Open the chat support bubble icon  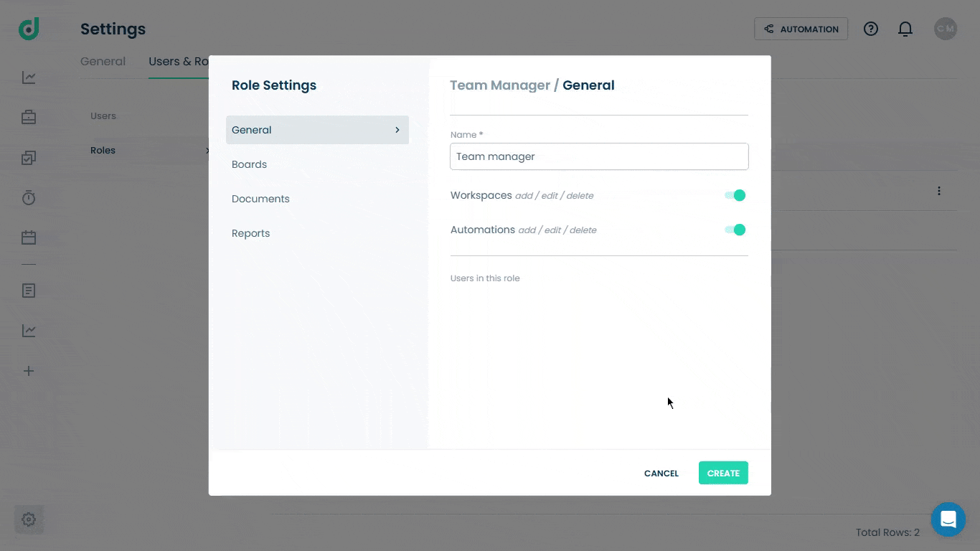tap(948, 519)
